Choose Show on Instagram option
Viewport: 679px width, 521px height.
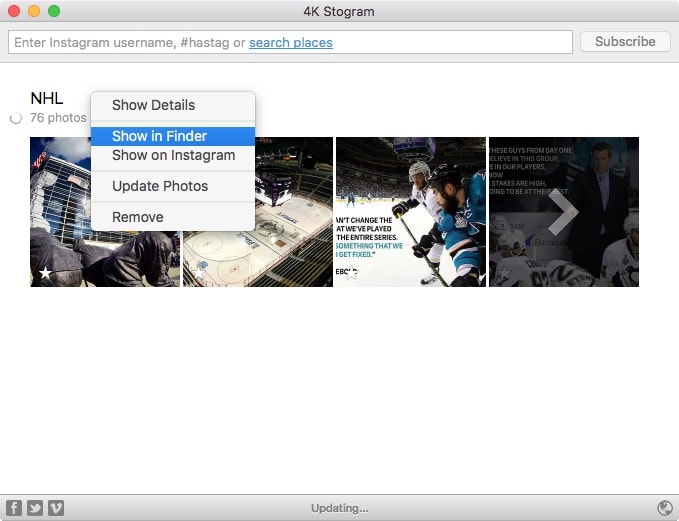pos(173,155)
